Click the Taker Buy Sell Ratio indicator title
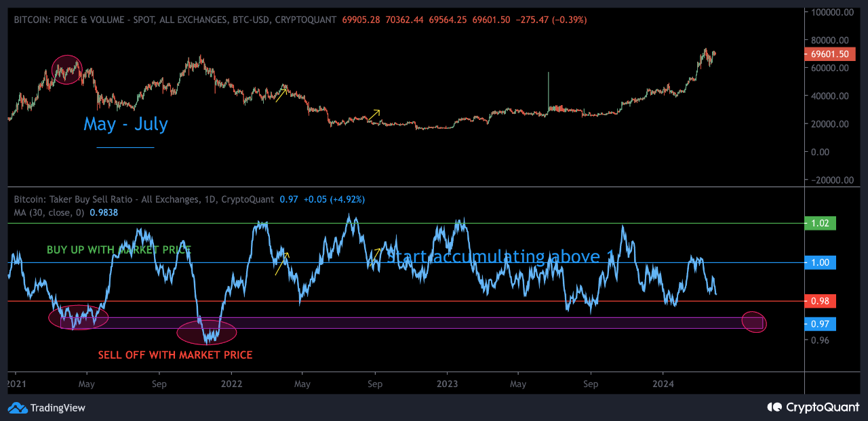The image size is (868, 421). 144,199
